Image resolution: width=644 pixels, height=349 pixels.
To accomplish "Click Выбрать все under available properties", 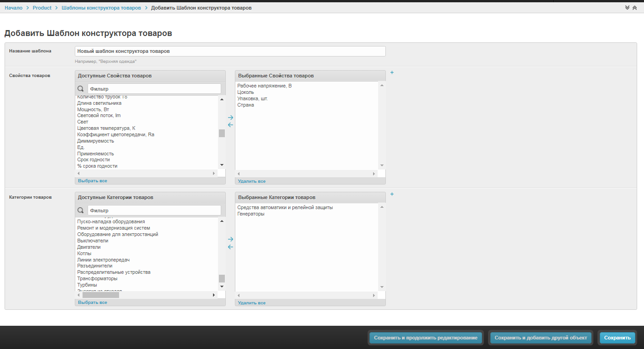I will pos(93,181).
